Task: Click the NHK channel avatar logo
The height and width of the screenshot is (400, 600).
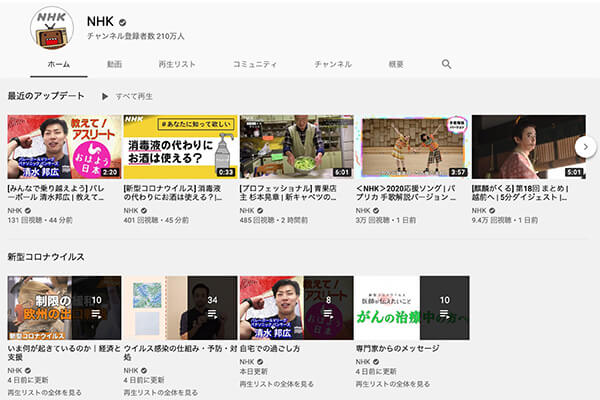Action: point(52,28)
